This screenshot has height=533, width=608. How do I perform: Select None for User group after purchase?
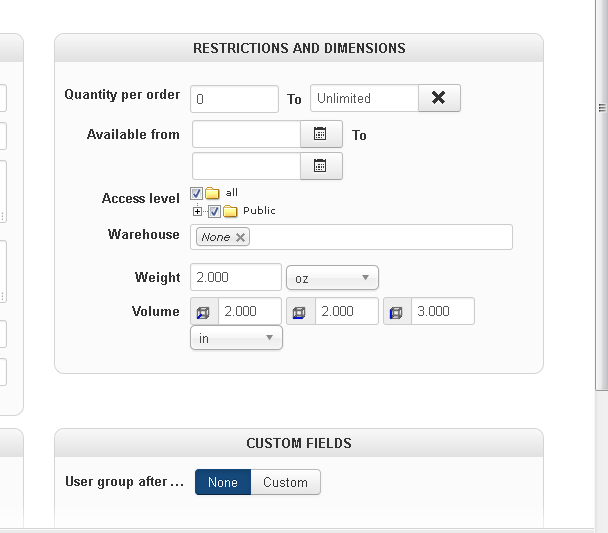(223, 482)
